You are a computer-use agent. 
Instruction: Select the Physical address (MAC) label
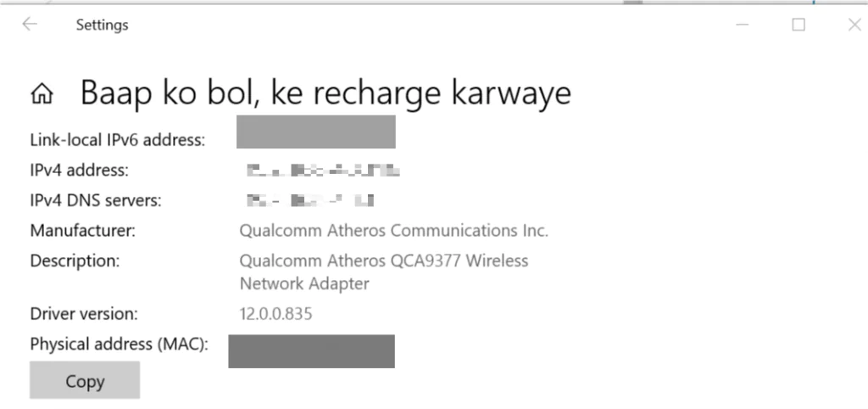pos(119,345)
